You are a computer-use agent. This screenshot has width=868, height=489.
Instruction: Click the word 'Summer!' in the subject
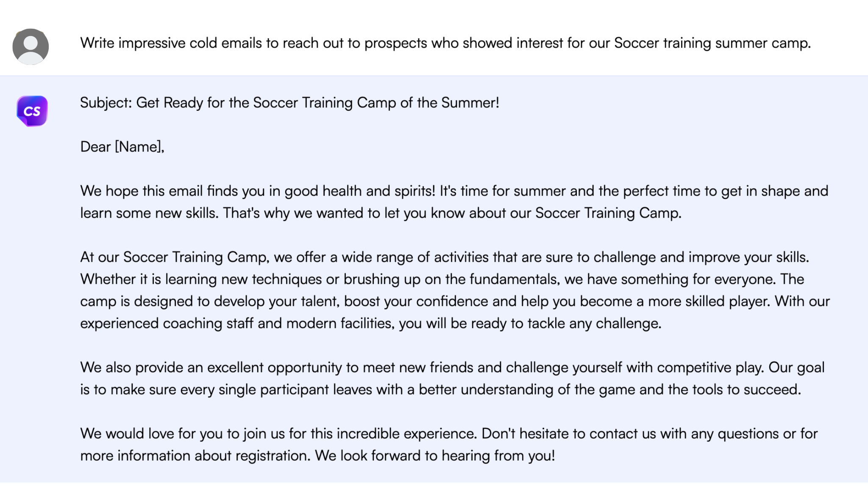point(470,103)
